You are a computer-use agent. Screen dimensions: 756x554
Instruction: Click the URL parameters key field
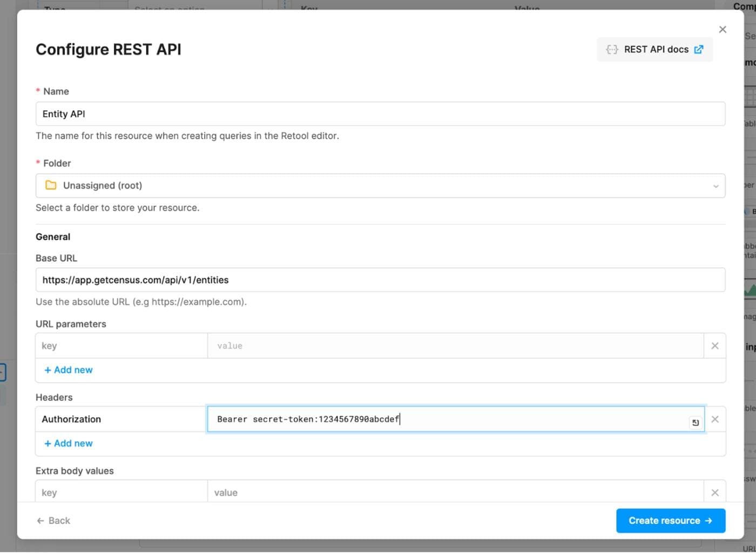(x=121, y=345)
